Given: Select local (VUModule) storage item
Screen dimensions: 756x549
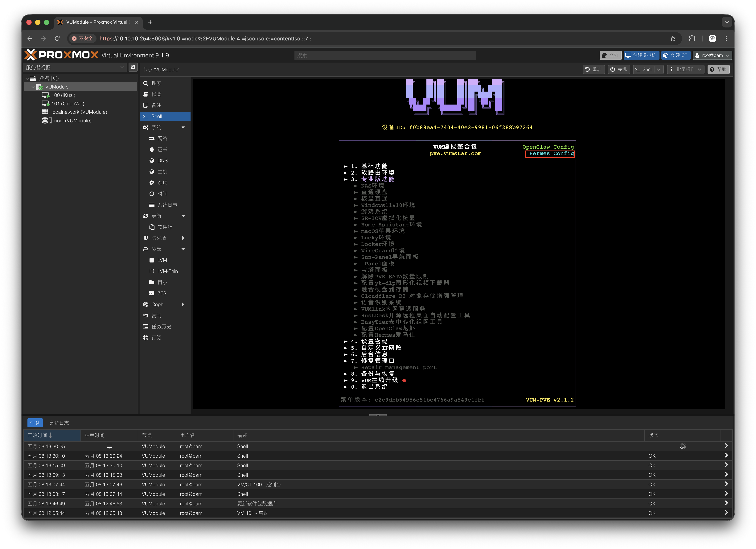Looking at the screenshot, I should point(72,121).
